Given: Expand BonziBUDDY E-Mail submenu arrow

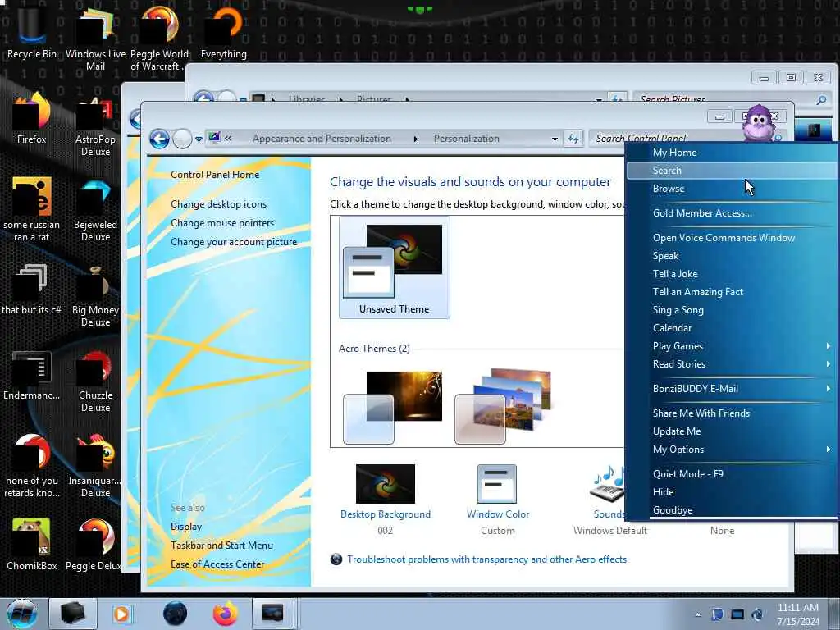Looking at the screenshot, I should (829, 388).
